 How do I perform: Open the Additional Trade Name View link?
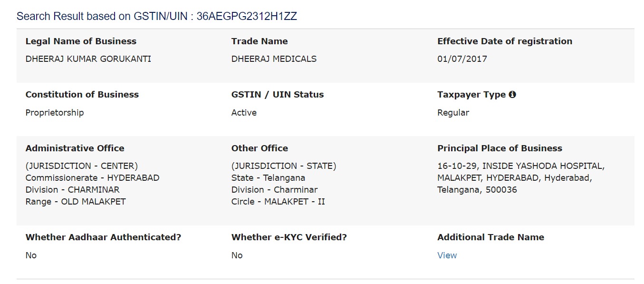[x=447, y=255]
